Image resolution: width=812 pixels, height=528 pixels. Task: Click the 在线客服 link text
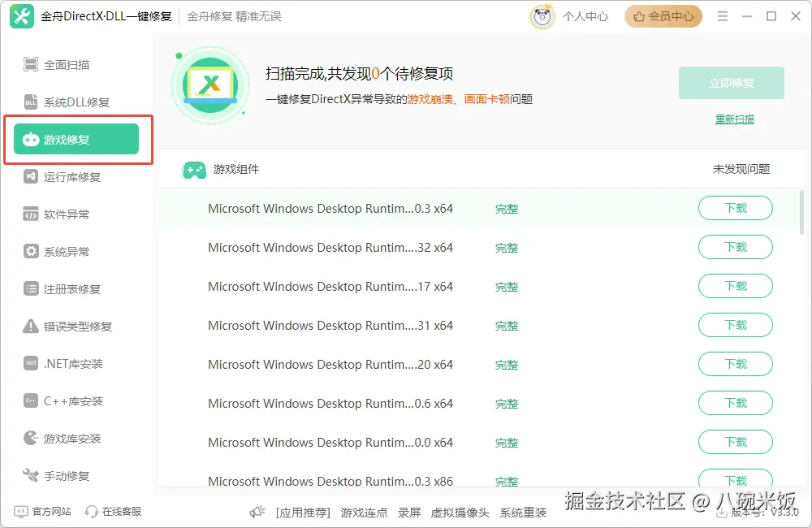(x=122, y=512)
